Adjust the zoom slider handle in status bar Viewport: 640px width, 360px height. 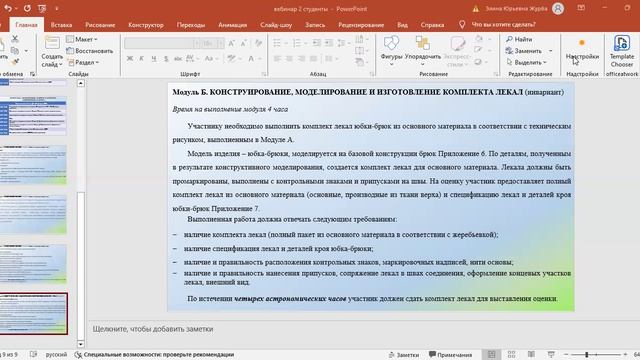click(587, 355)
